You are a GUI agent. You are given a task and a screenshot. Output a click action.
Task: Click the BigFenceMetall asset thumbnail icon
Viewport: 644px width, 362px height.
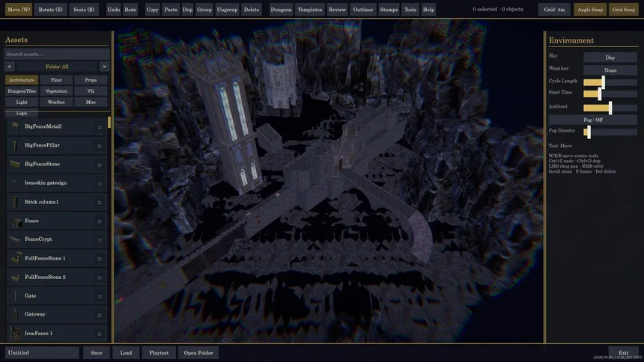pyautogui.click(x=15, y=126)
